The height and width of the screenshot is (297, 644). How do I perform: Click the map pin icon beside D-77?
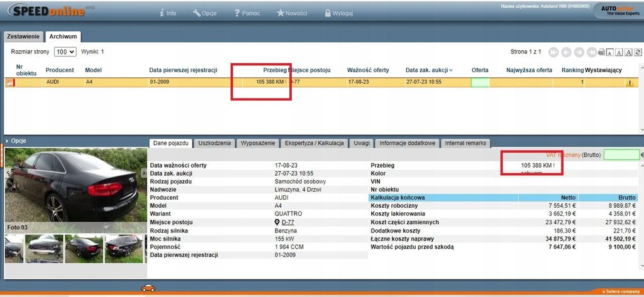[277, 222]
